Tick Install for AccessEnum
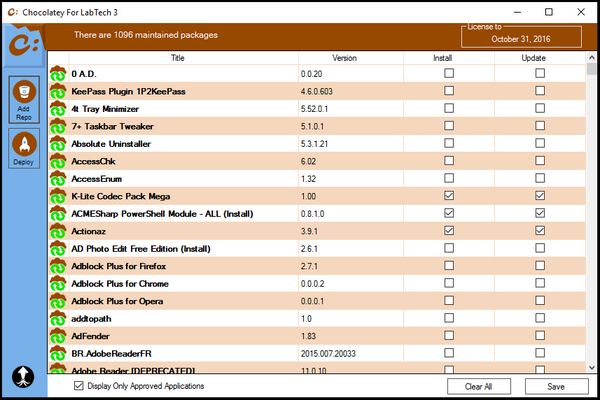This screenshot has width=600, height=400. 449,178
